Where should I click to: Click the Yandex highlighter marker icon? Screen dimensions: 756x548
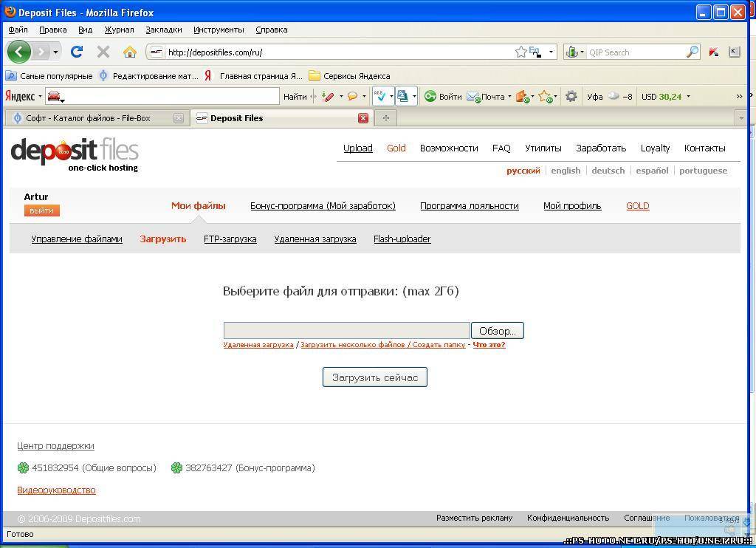(x=328, y=97)
